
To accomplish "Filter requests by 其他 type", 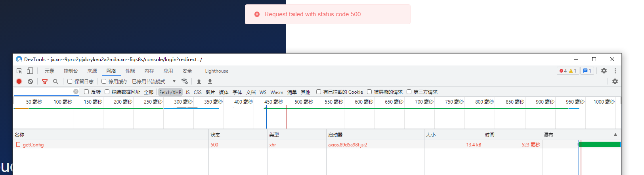I will 306,92.
